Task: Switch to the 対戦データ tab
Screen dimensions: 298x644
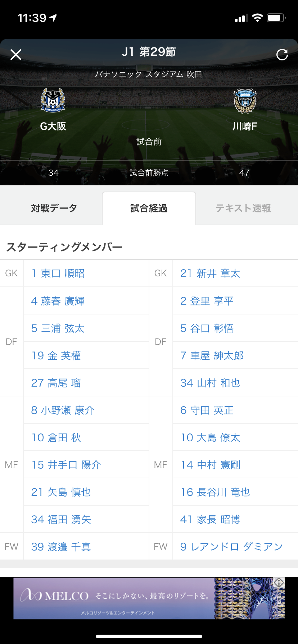Action: click(54, 208)
